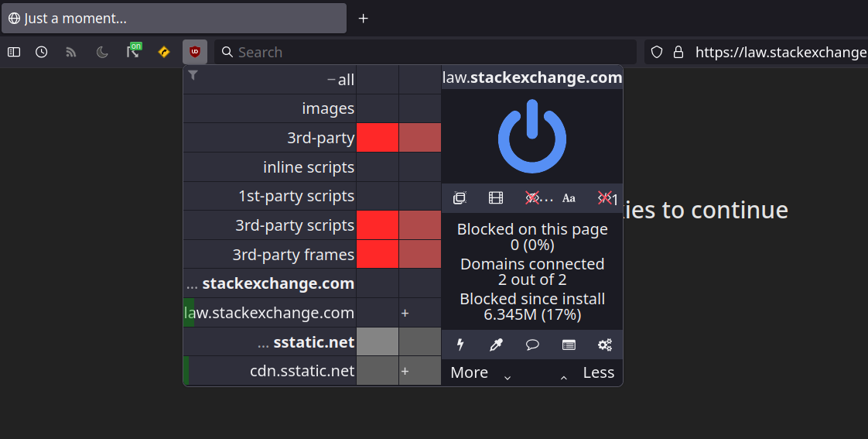Click 'Blocked on this page' statistic

tap(532, 237)
